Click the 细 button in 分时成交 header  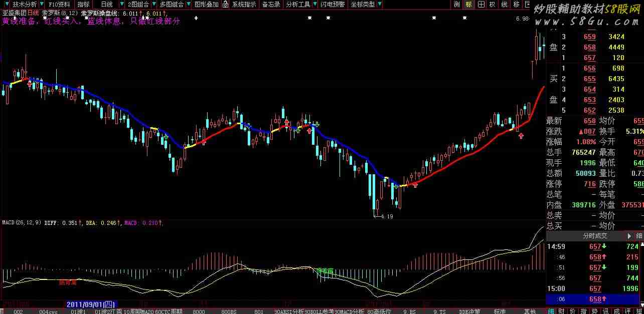pyautogui.click(x=639, y=235)
